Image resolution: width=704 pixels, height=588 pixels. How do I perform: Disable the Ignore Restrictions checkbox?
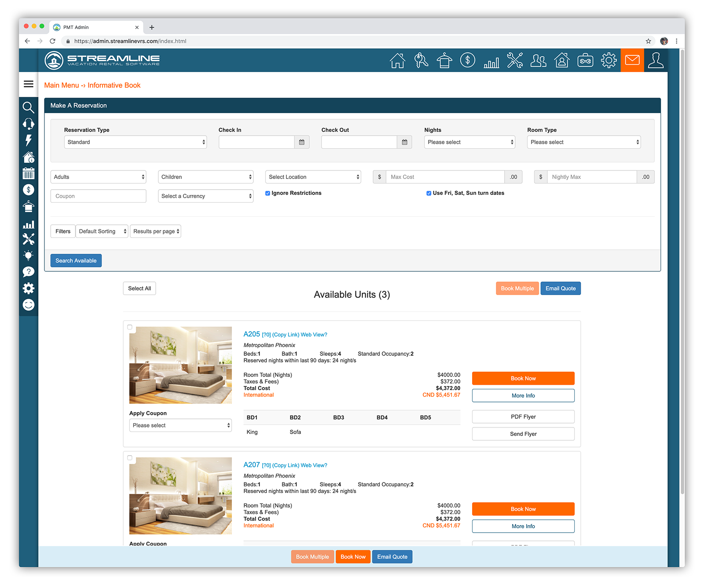[268, 193]
